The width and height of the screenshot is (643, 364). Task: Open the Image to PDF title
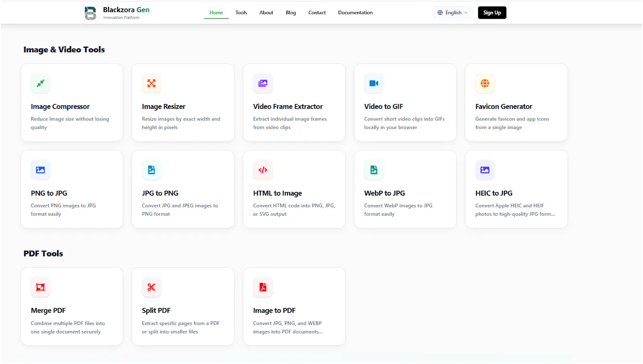point(274,311)
